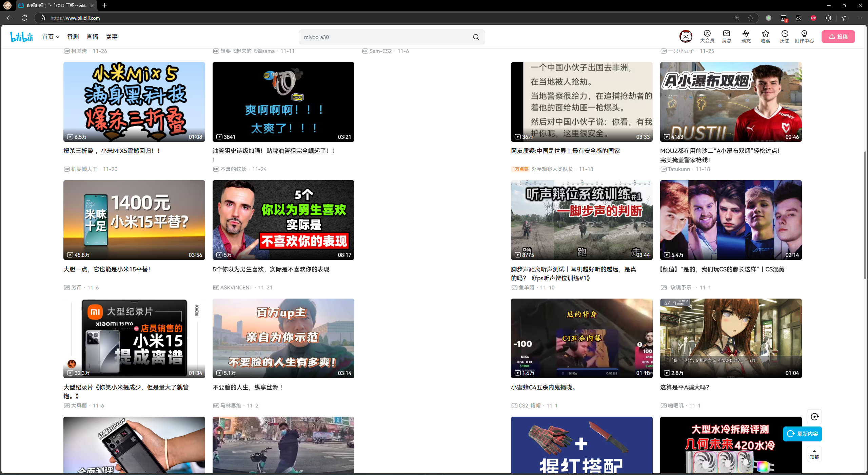The width and height of the screenshot is (868, 475).
Task: Click the search magnifier icon
Action: pyautogui.click(x=476, y=37)
